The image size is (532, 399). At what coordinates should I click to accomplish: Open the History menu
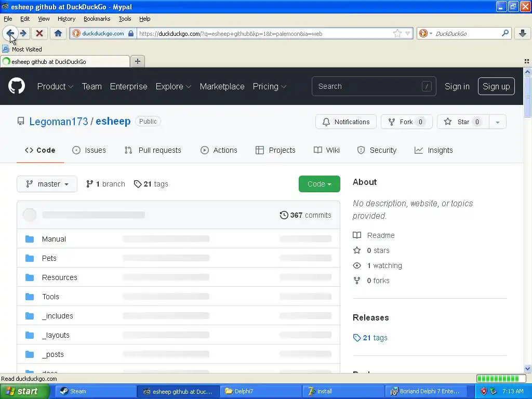(66, 19)
